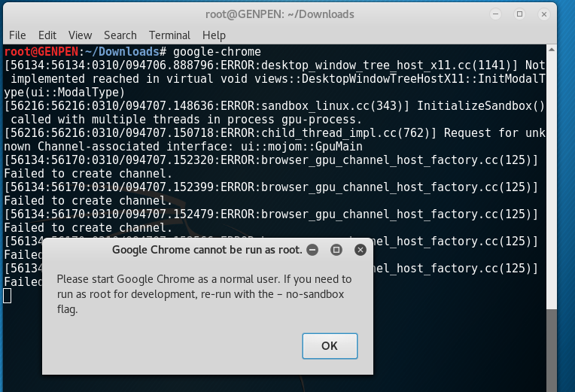This screenshot has height=392, width=575.
Task: Click the child_thread_impl.cc(762) error line
Action: [274, 140]
